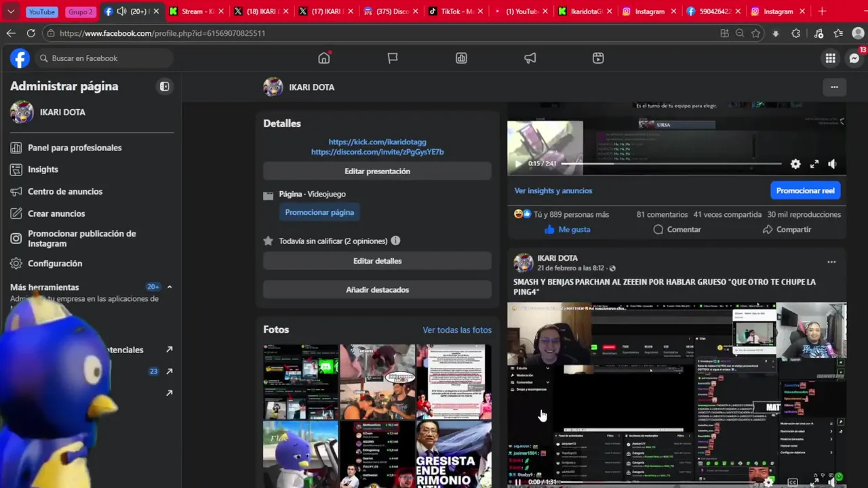Click the browser address bar URL
Viewport: 868px width, 488px height.
coord(162,33)
